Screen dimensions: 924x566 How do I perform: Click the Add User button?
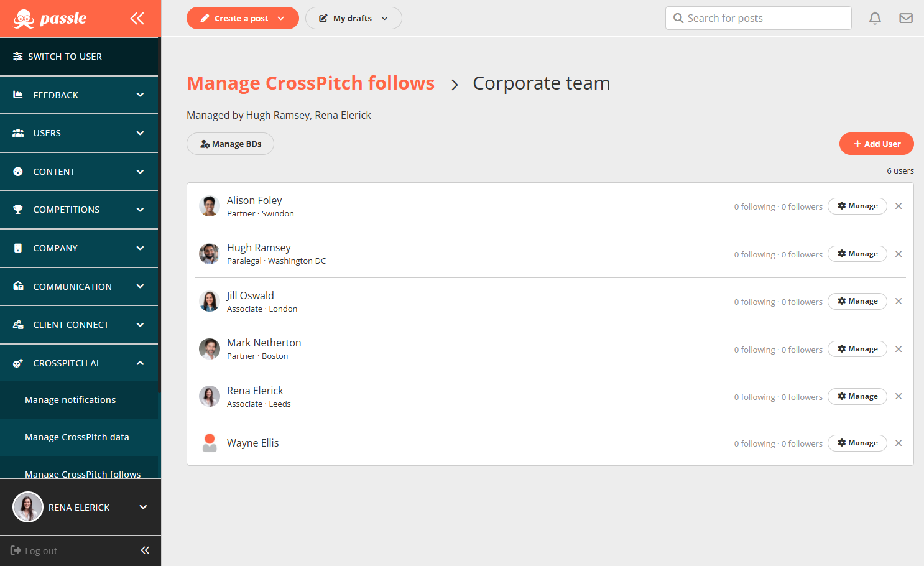click(x=876, y=144)
